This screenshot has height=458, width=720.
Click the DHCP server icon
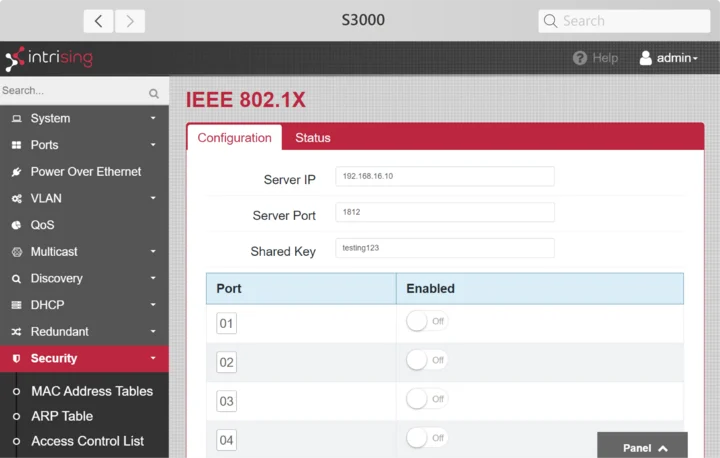tap(17, 305)
